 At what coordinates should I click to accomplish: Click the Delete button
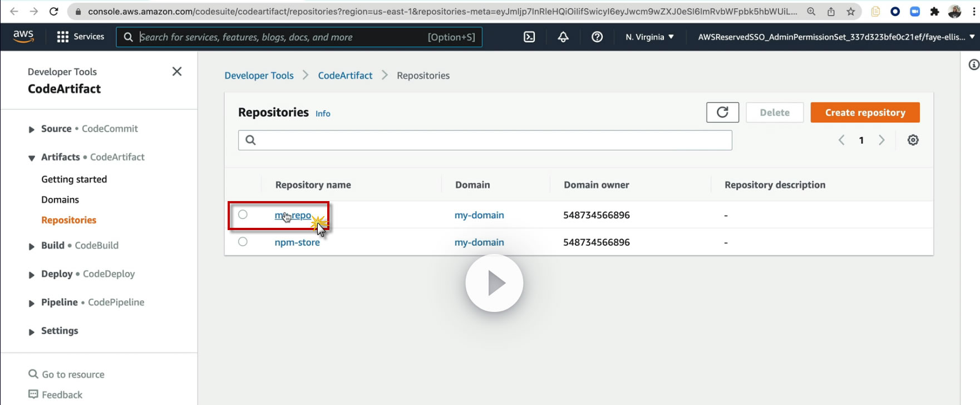[x=775, y=113]
